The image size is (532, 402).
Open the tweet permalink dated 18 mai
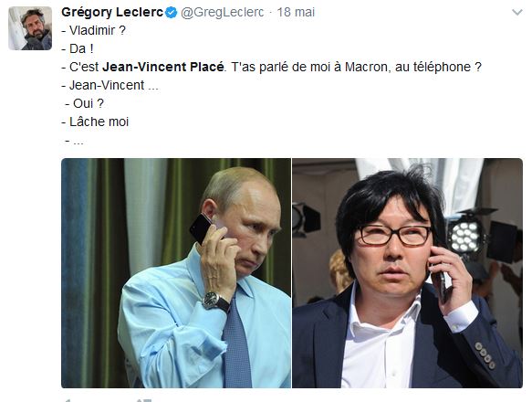296,12
